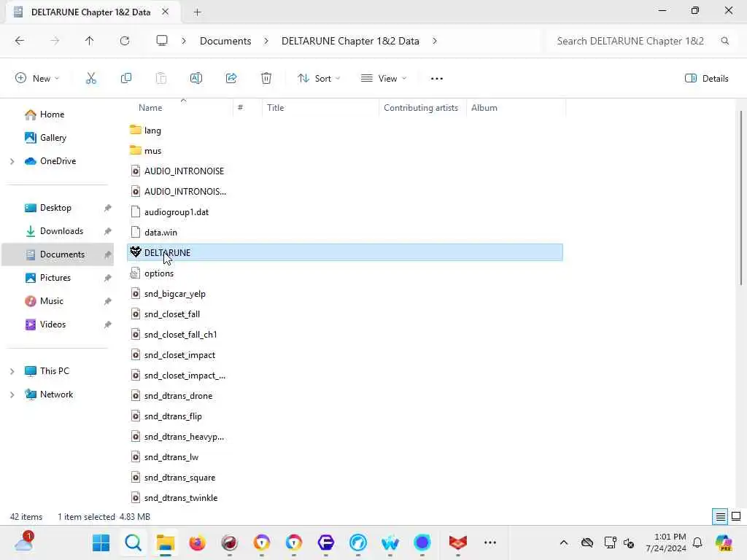
Task: Click chevron before Documents in address bar
Action: click(184, 41)
